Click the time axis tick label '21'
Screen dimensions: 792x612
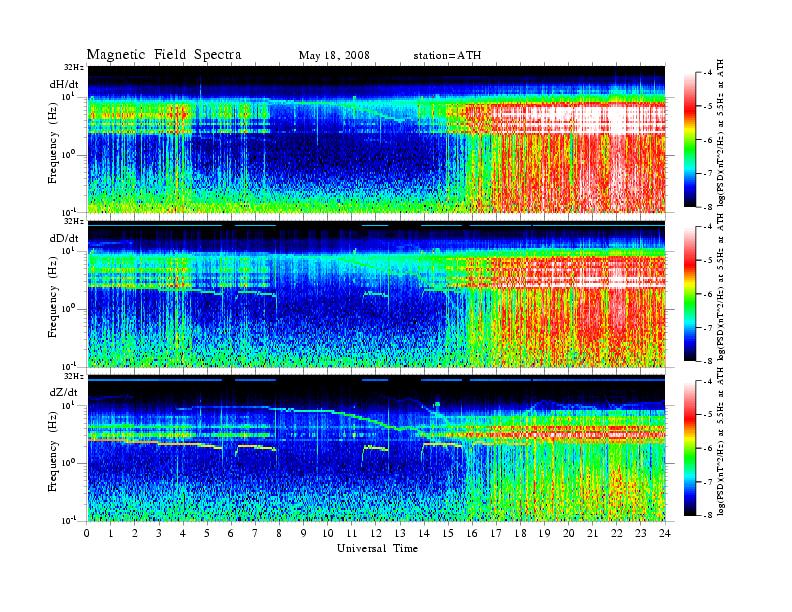pyautogui.click(x=592, y=533)
